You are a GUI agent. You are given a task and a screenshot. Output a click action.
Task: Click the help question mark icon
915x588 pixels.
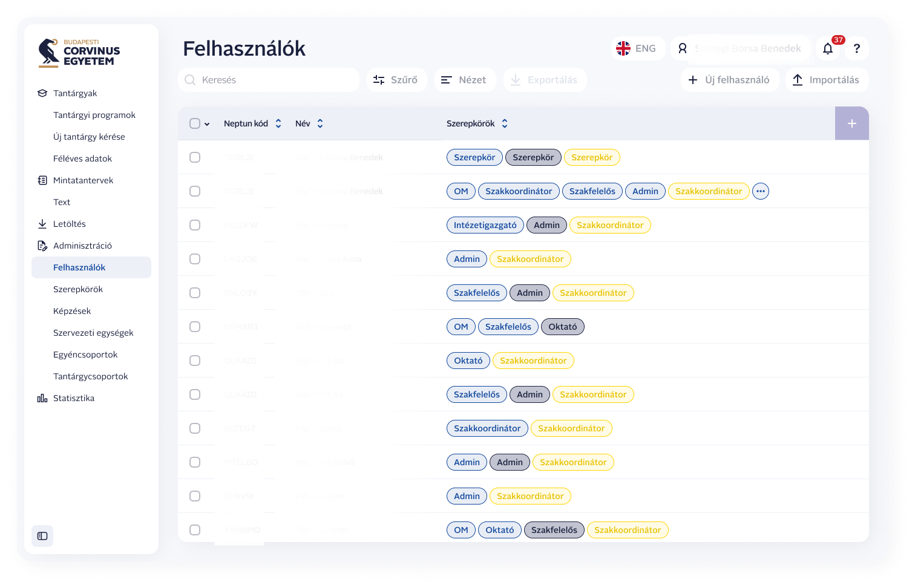click(856, 49)
